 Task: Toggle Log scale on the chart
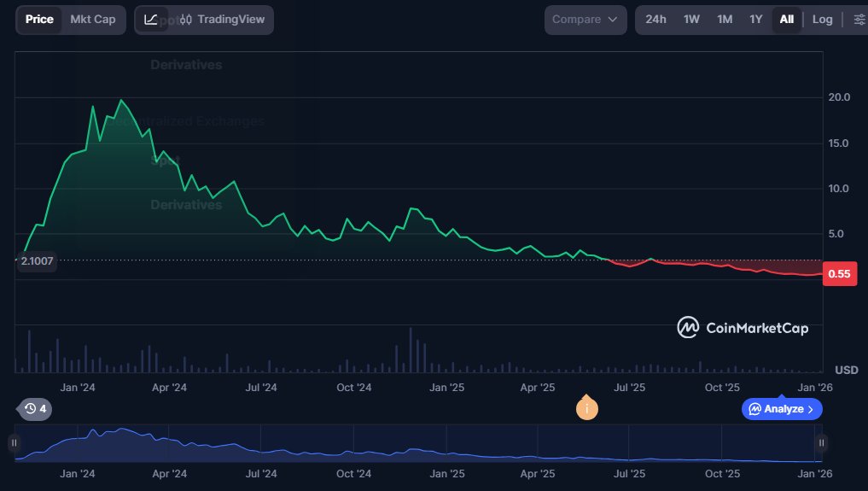[x=822, y=20]
